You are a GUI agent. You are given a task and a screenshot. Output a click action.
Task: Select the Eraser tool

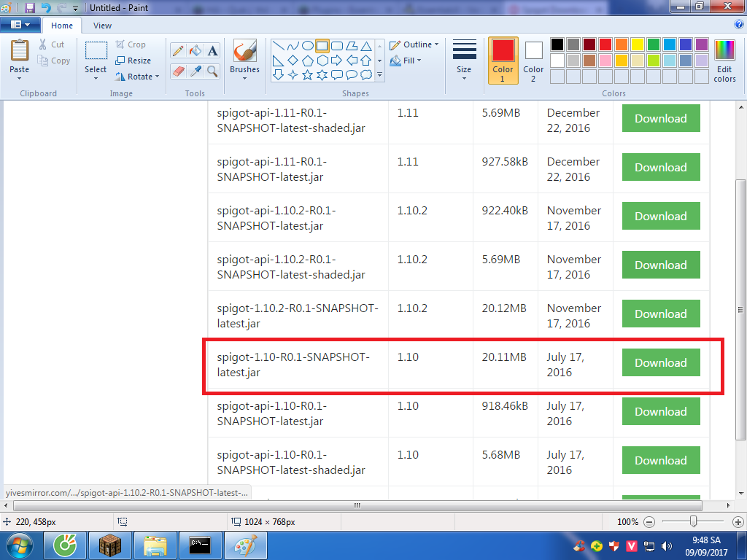click(x=178, y=71)
